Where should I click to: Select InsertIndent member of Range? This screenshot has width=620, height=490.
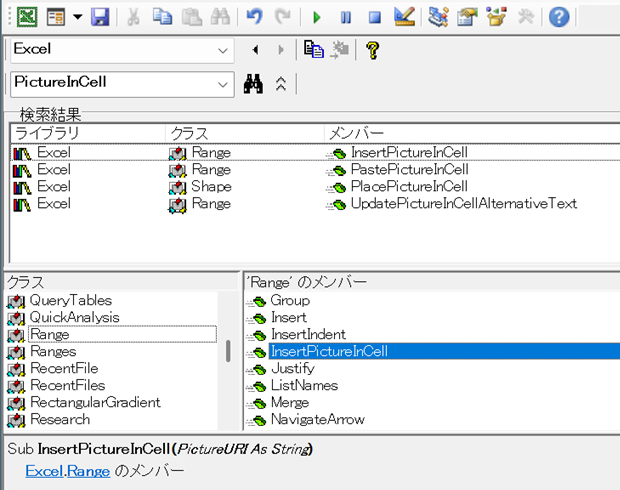click(308, 334)
